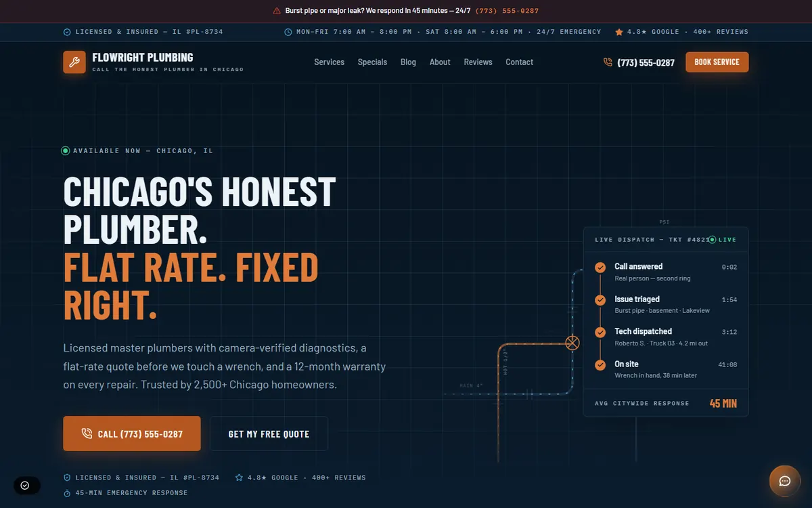Click 'Call answered' dispatch step text

(x=639, y=266)
